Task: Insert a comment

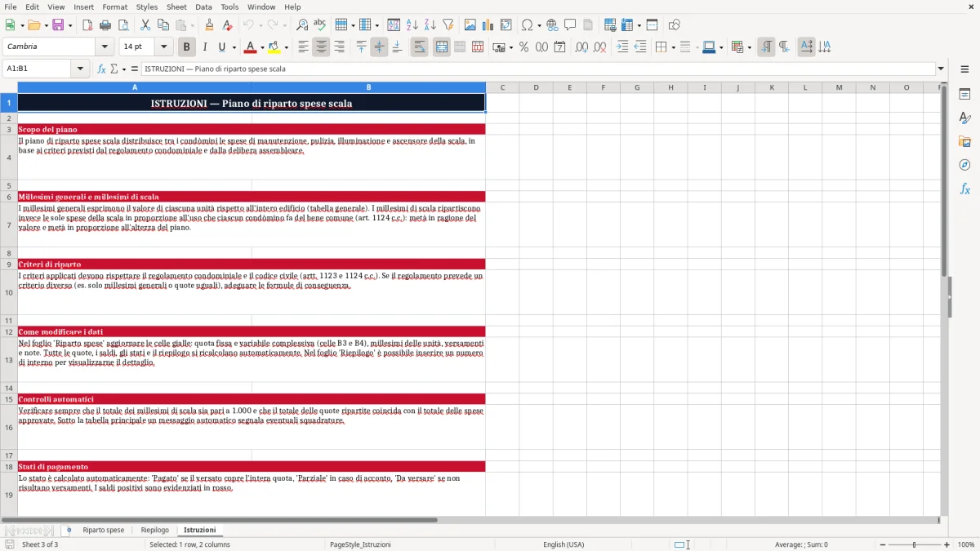Action: coord(570,25)
